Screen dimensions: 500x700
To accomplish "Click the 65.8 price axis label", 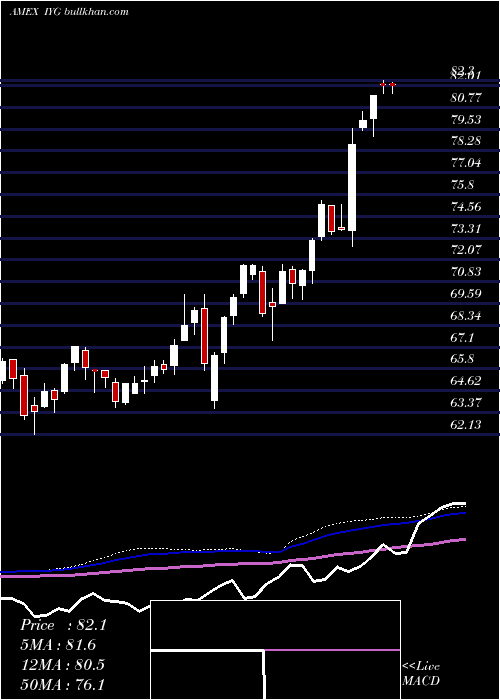I will [x=463, y=359].
